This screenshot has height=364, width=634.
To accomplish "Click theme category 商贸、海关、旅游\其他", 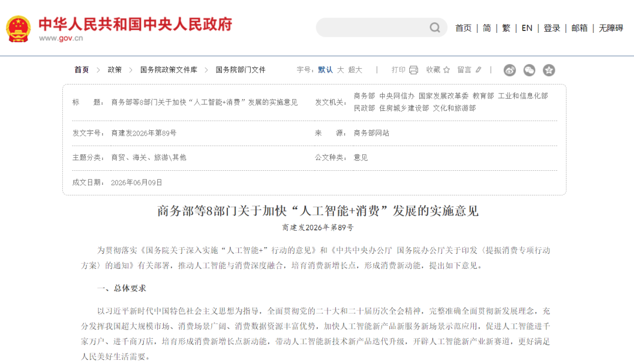I will pos(149,158).
